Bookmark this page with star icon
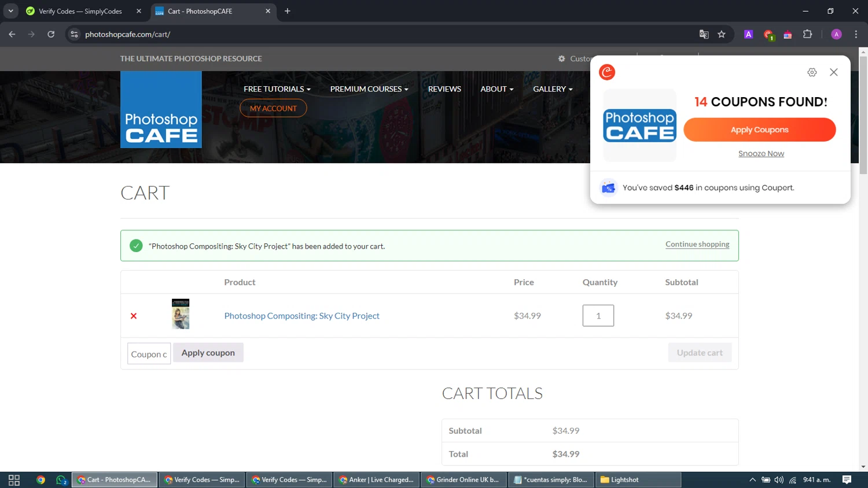 722,34
